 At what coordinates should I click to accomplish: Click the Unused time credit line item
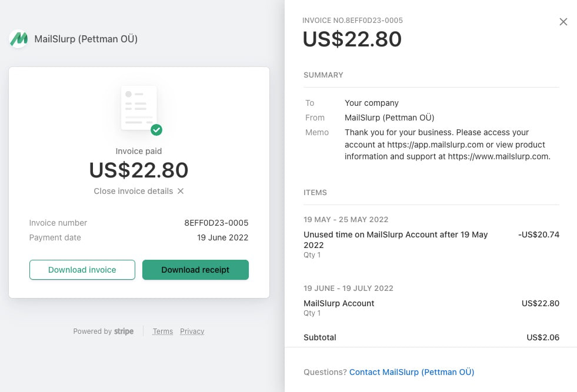point(395,239)
